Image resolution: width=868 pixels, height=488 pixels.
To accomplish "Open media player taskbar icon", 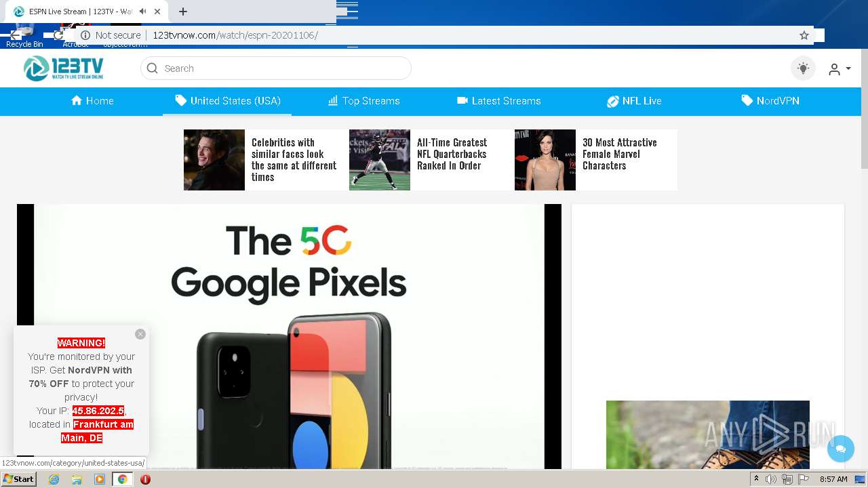I will tap(100, 479).
